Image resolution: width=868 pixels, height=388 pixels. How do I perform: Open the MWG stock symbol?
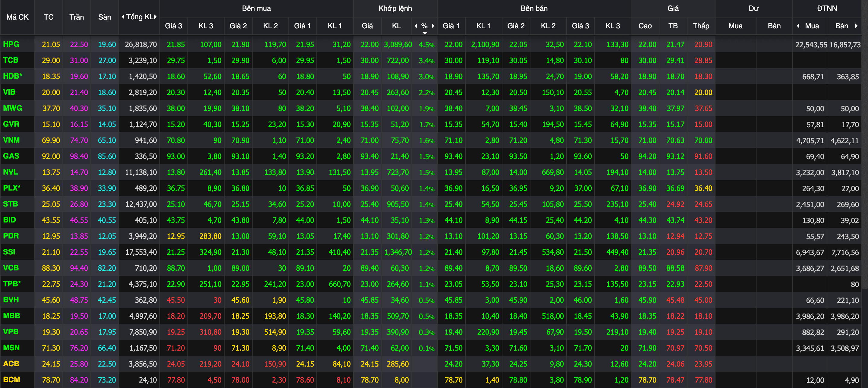point(12,108)
